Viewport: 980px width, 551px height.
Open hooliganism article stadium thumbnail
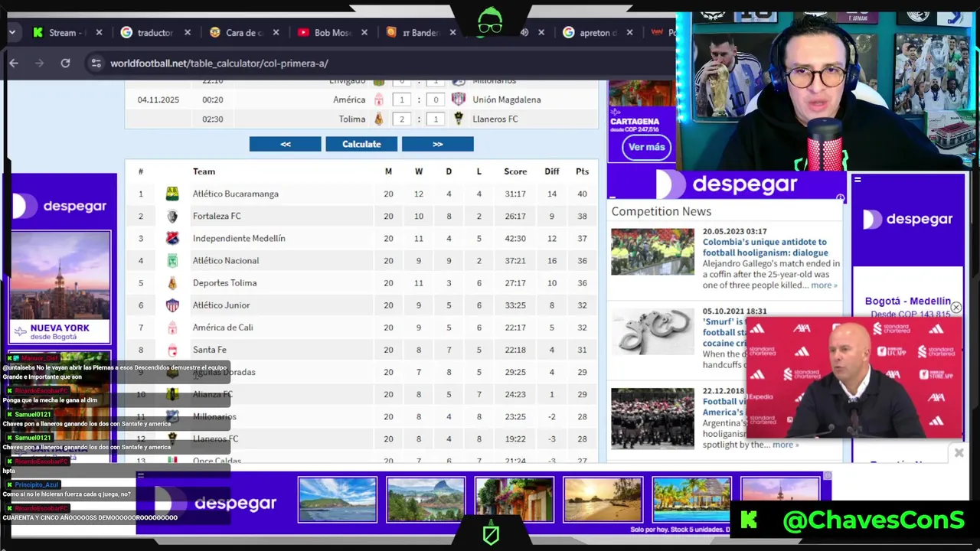(652, 252)
